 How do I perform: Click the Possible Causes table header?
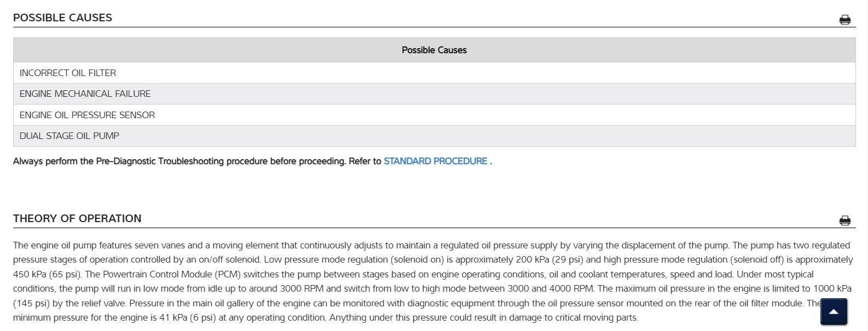[434, 50]
